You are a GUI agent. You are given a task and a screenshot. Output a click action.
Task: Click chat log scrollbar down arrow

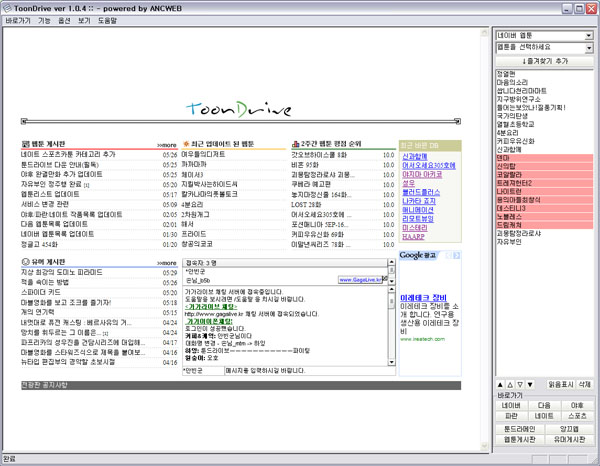(391, 362)
